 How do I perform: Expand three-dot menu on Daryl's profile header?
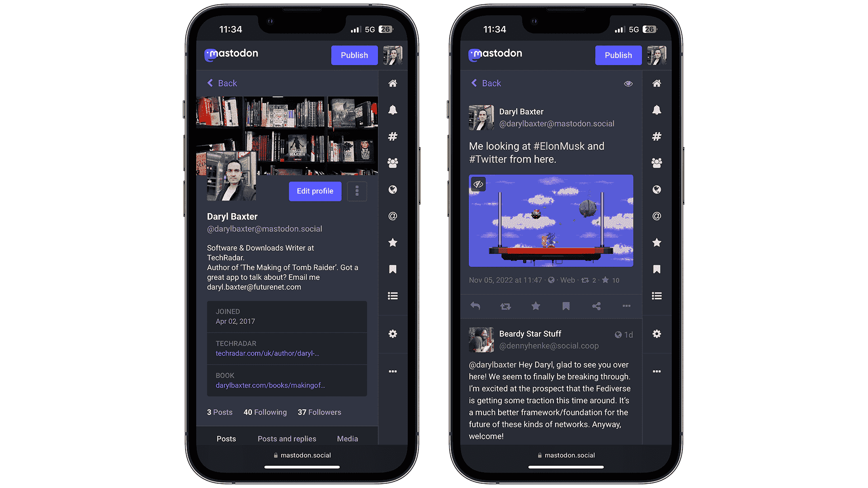click(357, 190)
